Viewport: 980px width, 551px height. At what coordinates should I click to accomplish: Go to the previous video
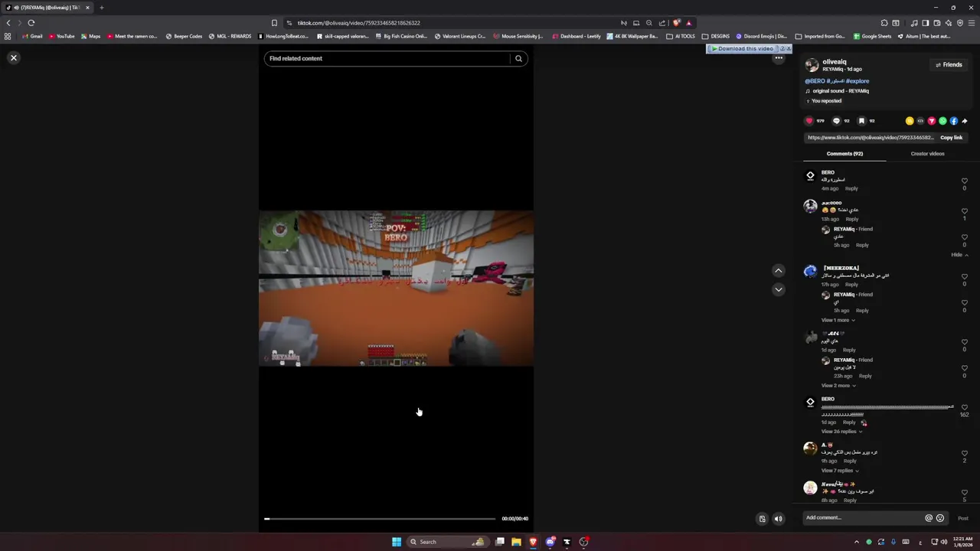[x=778, y=270]
